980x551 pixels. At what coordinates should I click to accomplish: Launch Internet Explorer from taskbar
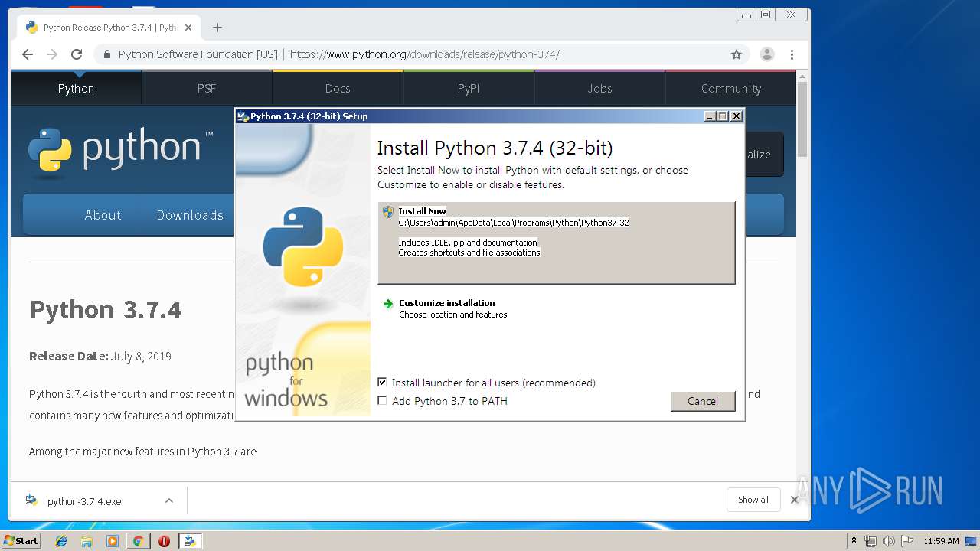pyautogui.click(x=61, y=541)
